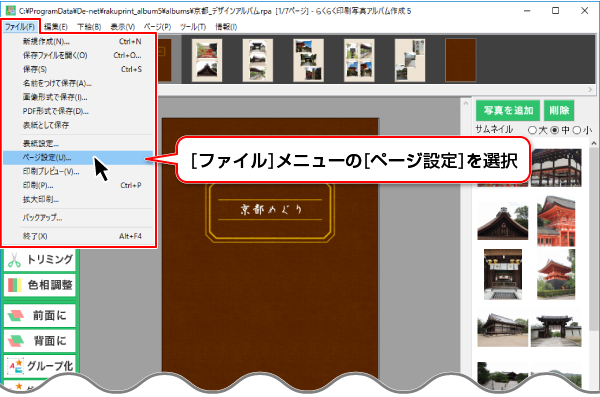Viewport: 600px width, 397px height.
Task: Select page strip thumbnail with four photos
Action: click(359, 60)
